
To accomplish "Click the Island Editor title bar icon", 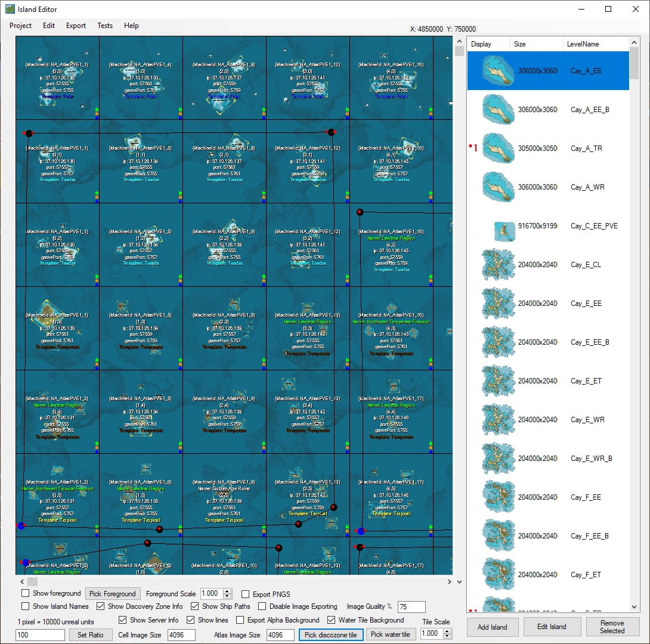I will [10, 9].
